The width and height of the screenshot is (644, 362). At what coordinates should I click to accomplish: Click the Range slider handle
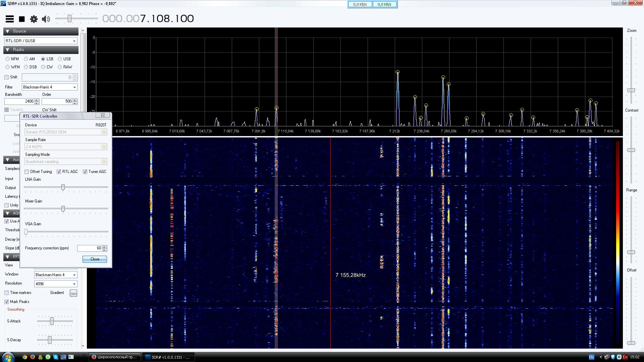click(x=631, y=252)
